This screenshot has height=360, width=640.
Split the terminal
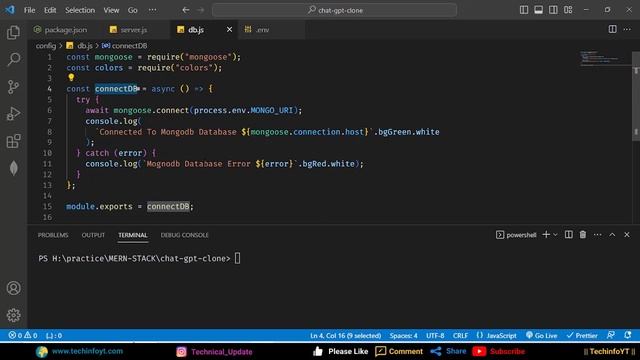click(569, 235)
